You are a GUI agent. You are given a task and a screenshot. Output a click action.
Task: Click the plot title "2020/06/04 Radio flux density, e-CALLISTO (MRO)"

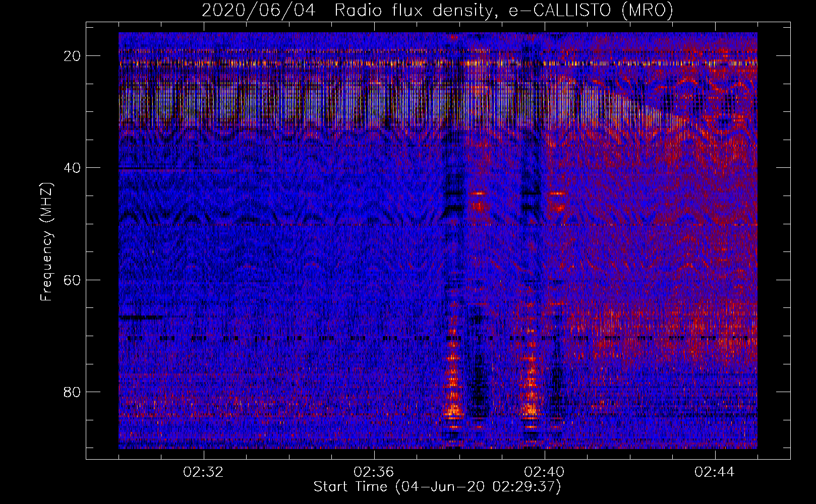[437, 10]
